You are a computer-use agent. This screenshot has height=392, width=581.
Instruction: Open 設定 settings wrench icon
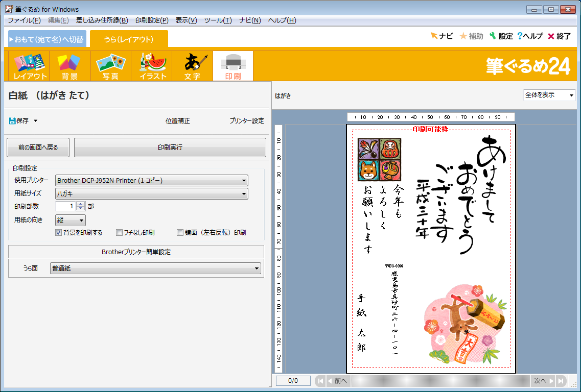point(493,36)
